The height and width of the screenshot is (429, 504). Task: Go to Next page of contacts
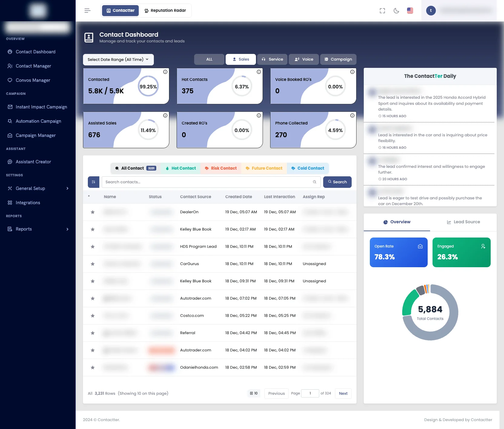click(x=343, y=394)
